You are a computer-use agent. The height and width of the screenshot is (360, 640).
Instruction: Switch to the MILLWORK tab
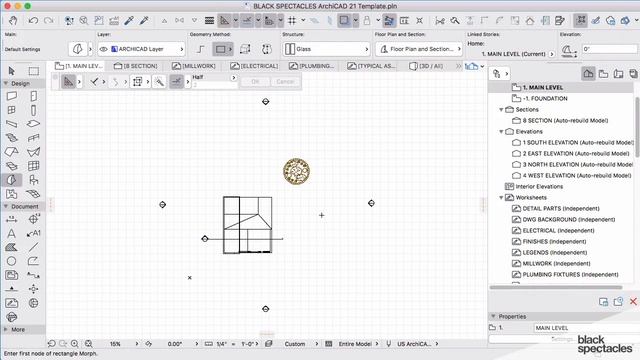coord(194,66)
